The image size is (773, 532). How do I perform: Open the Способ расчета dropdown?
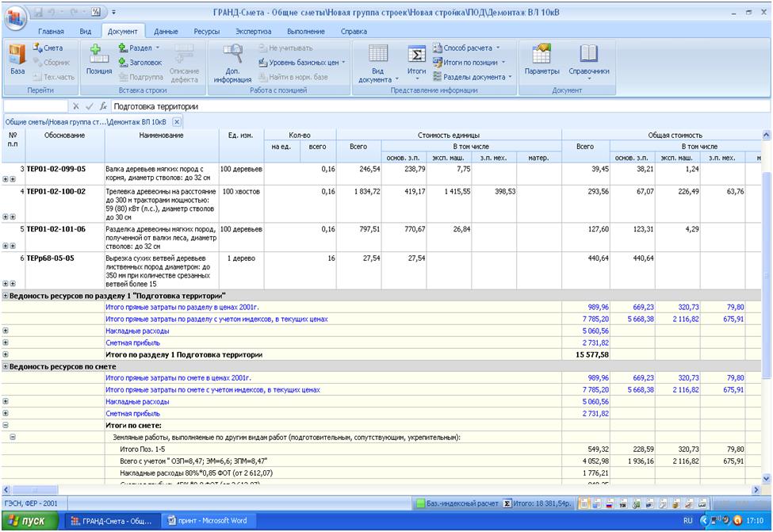pos(473,48)
